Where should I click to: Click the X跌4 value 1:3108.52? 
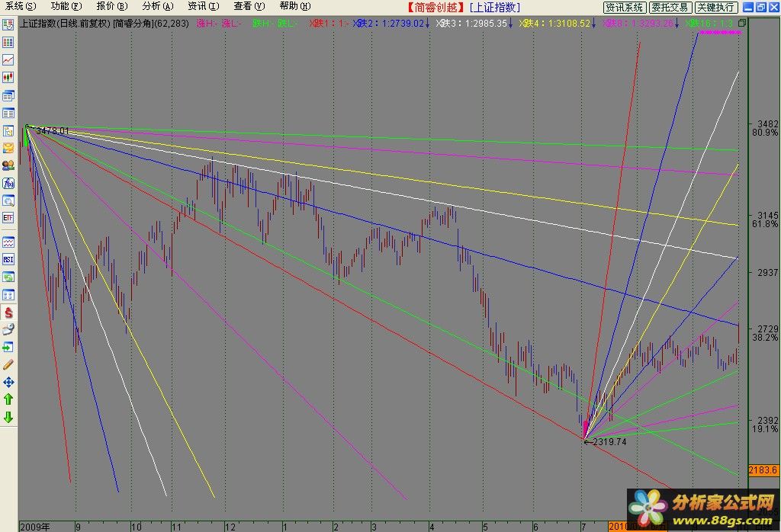[x=569, y=23]
